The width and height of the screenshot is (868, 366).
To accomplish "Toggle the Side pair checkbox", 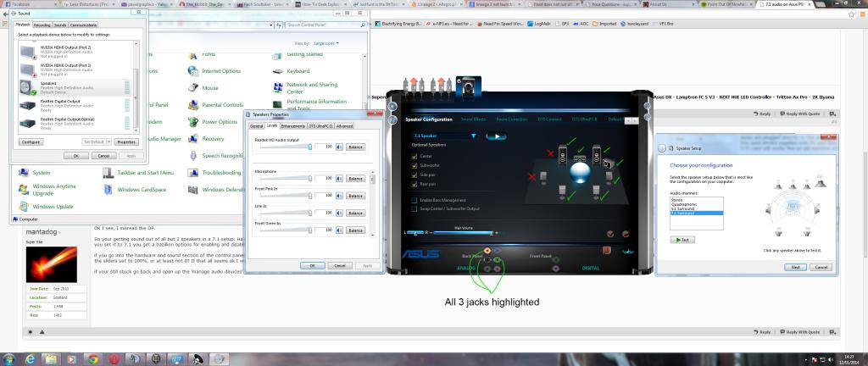I will (414, 175).
